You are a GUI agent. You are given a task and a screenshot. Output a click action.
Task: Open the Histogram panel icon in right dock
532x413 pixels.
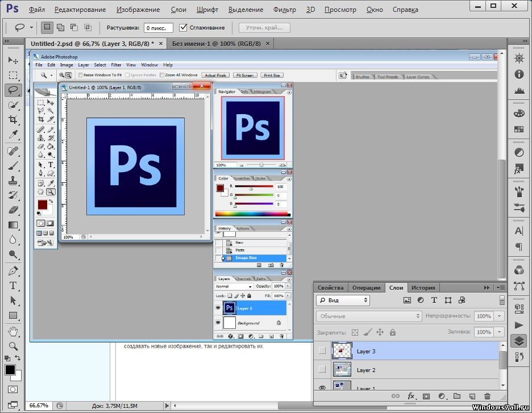point(519,90)
